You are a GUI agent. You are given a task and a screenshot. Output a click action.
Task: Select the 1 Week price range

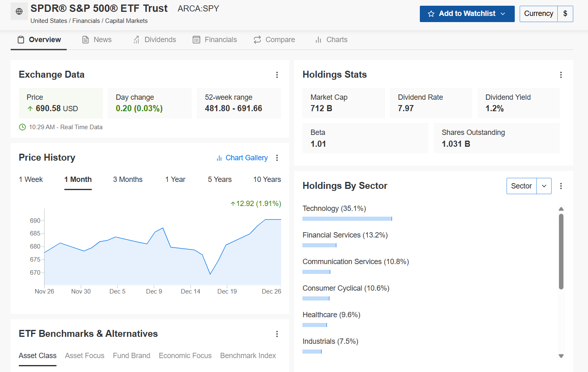(31, 179)
